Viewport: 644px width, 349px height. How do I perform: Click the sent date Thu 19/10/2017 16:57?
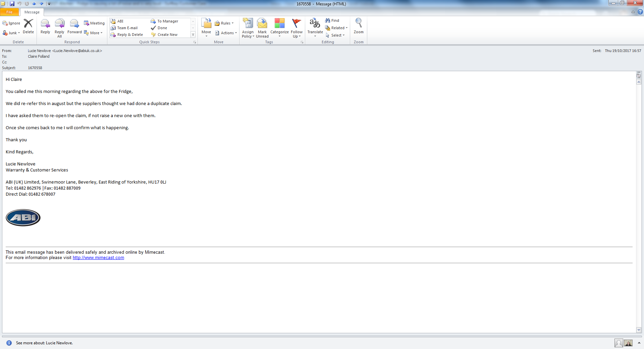623,51
